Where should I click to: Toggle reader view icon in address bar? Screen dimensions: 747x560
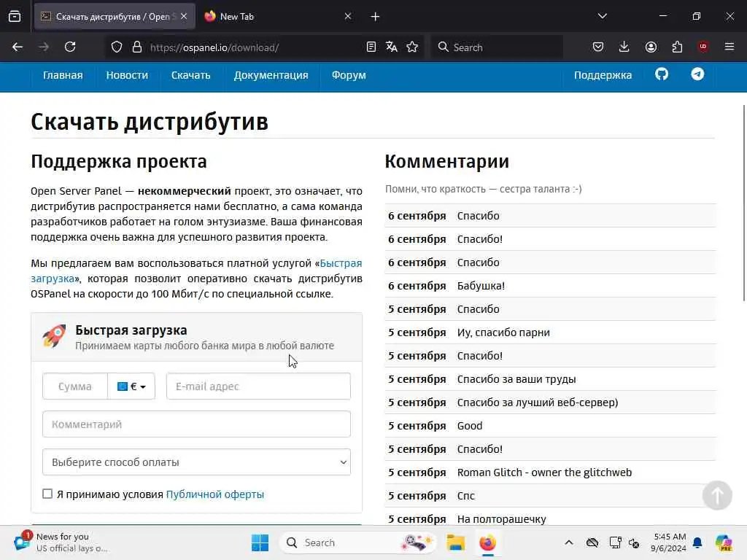(371, 47)
